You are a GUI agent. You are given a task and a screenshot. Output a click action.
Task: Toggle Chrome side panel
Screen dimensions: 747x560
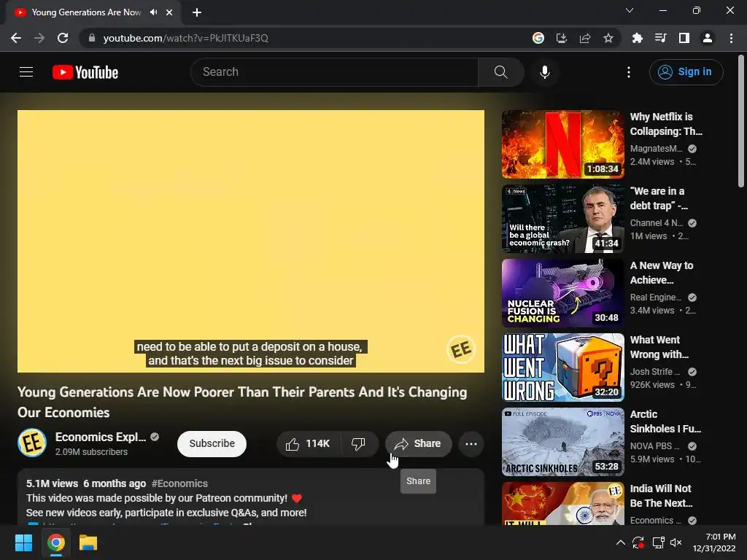coord(684,38)
